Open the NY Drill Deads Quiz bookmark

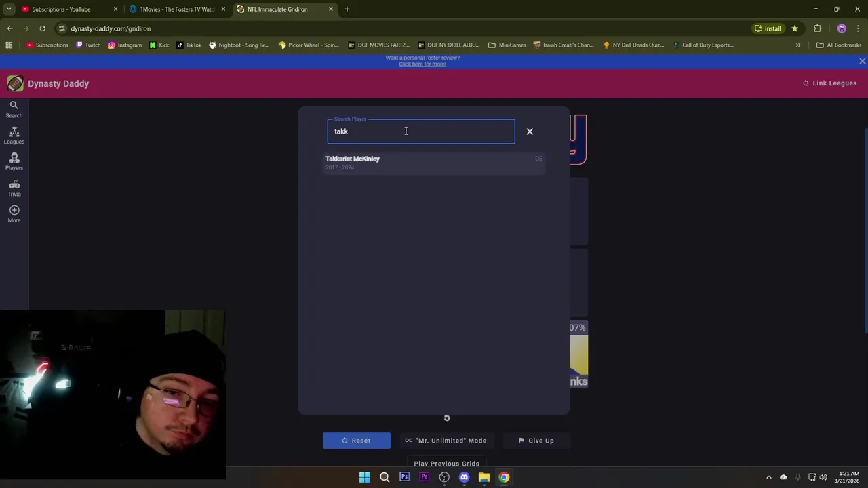(633, 45)
